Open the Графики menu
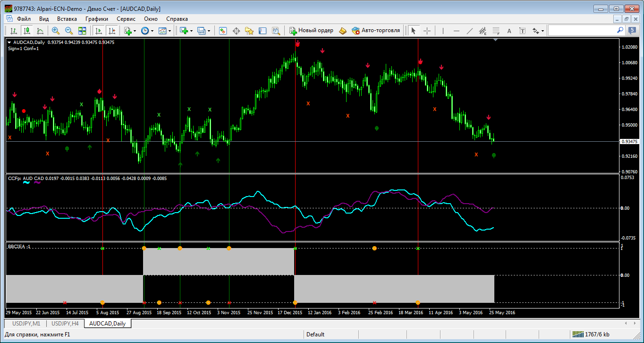 coord(97,19)
